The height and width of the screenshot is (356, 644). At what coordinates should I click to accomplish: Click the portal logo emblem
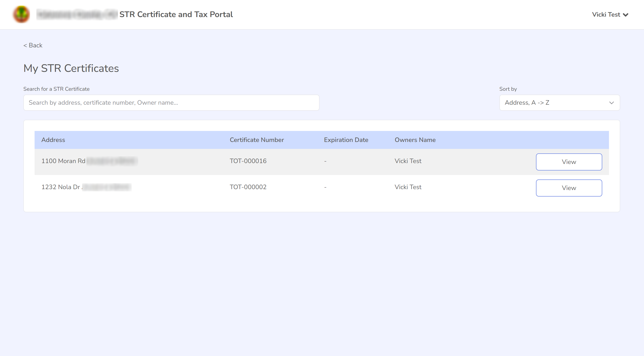22,14
